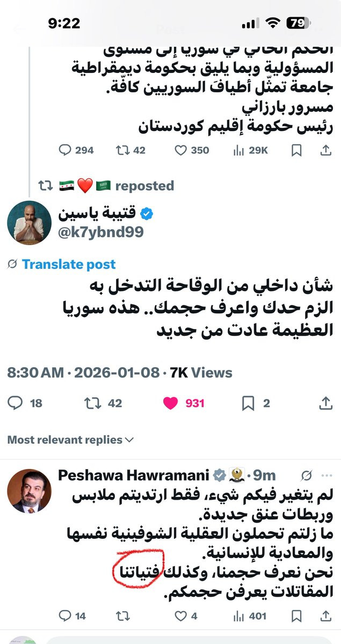Viewport: 341px width, 644px height.
Task: Bookmark the top post from Masrour Barzani
Action: pyautogui.click(x=296, y=150)
